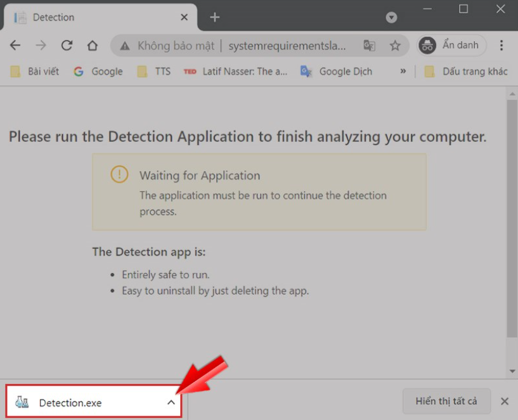The height and width of the screenshot is (420, 518).
Task: Click the Waiting for Application heading
Action: (200, 175)
